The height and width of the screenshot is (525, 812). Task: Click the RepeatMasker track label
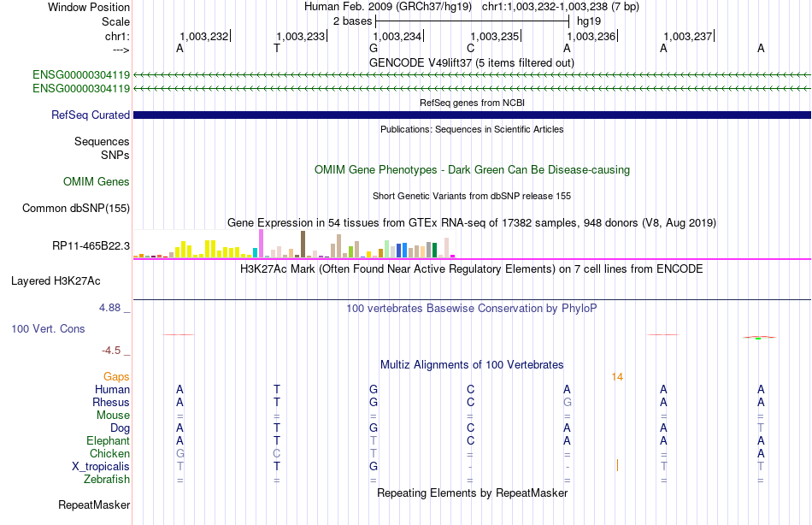point(94,504)
